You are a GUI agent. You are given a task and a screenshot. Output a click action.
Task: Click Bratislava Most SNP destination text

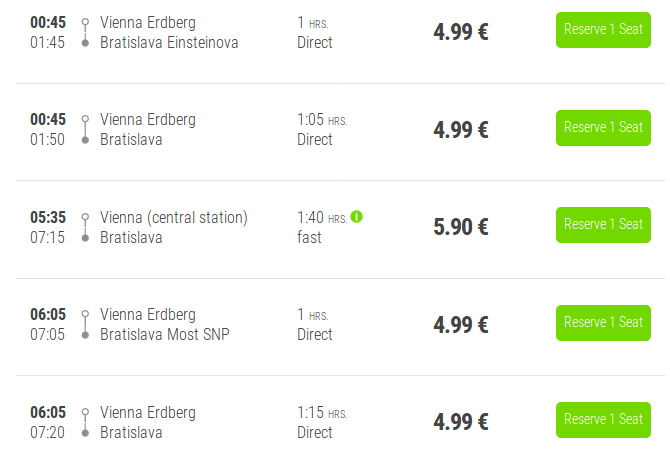[165, 334]
